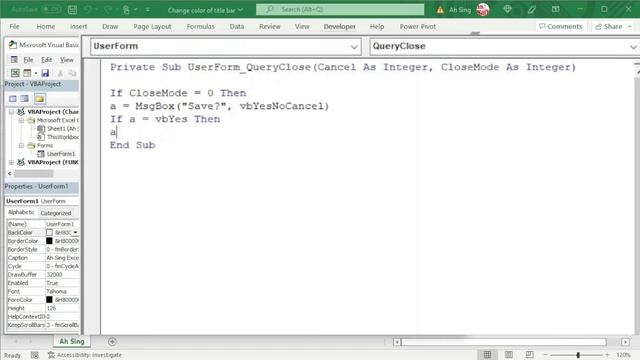
Task: Click the Comments button
Action: [561, 27]
